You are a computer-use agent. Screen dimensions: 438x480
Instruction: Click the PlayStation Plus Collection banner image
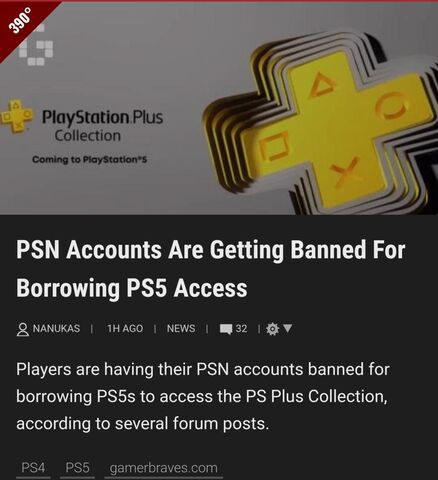[219, 108]
